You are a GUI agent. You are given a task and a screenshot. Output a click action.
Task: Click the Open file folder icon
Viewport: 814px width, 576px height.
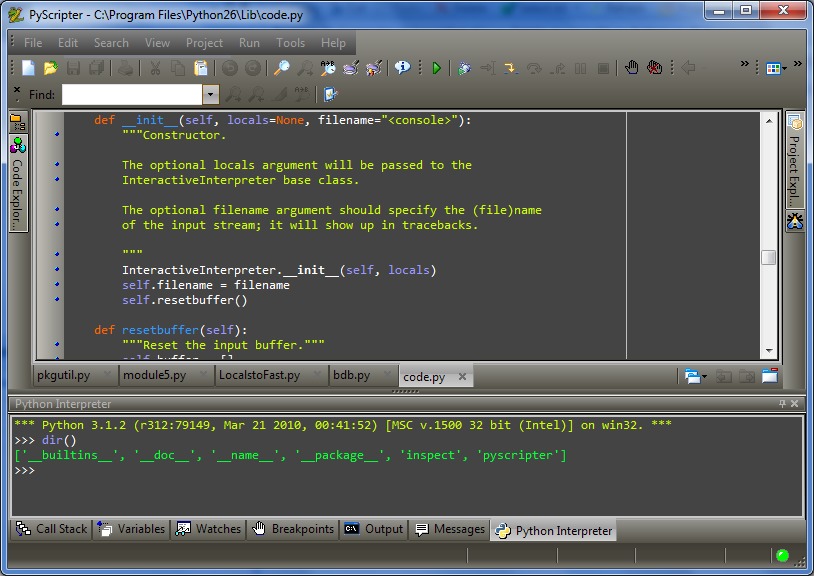50,68
